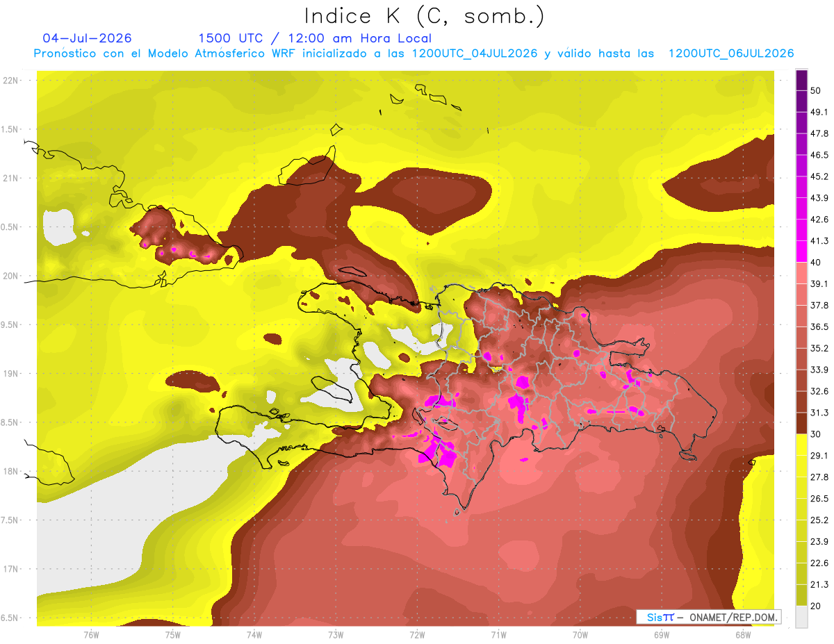Click the colorbar value '36.5'
The image size is (834, 644).
[x=819, y=327]
